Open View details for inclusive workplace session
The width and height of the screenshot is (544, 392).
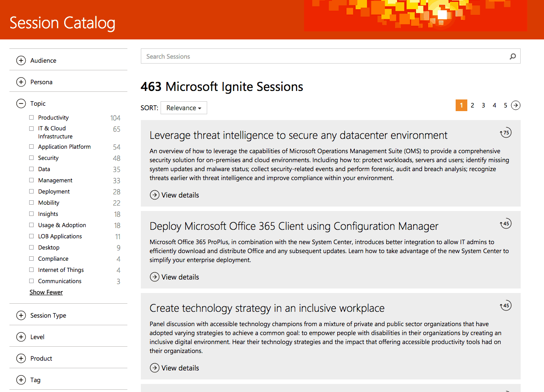[180, 368]
